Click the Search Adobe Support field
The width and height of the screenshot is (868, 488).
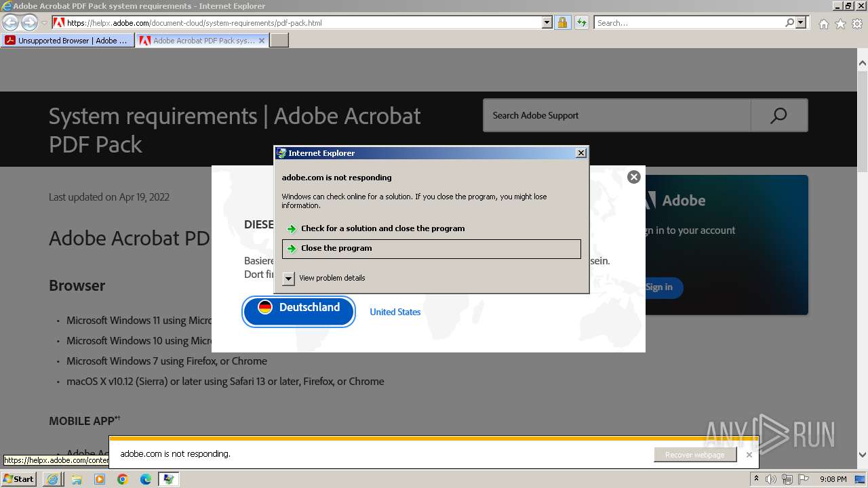(617, 115)
